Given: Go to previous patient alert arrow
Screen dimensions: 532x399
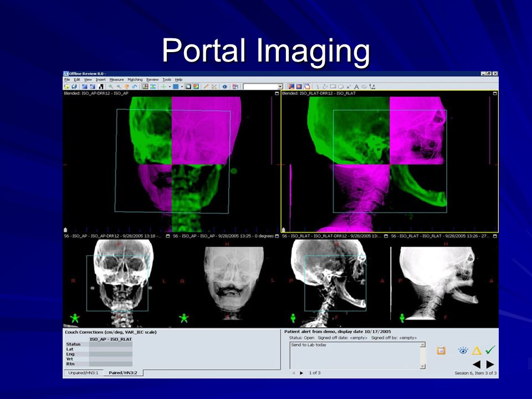Looking at the screenshot, I should tap(294, 373).
